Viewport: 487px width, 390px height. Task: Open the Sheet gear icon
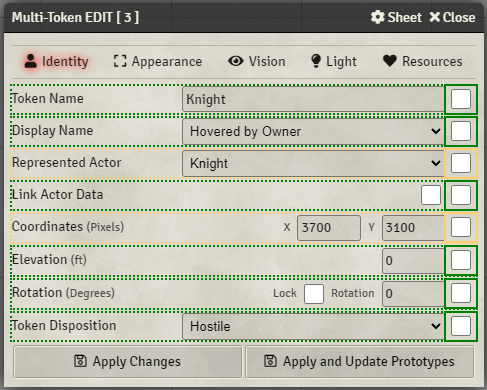[377, 17]
